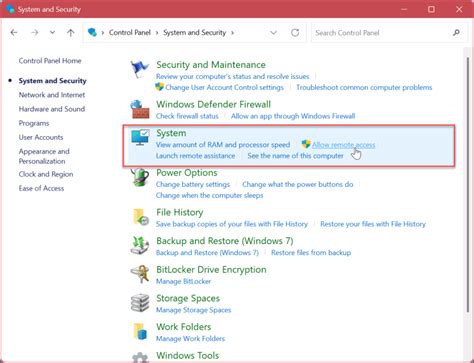This screenshot has height=363, width=474.
Task: Open Control Panel Home in sidebar
Action: 50,61
